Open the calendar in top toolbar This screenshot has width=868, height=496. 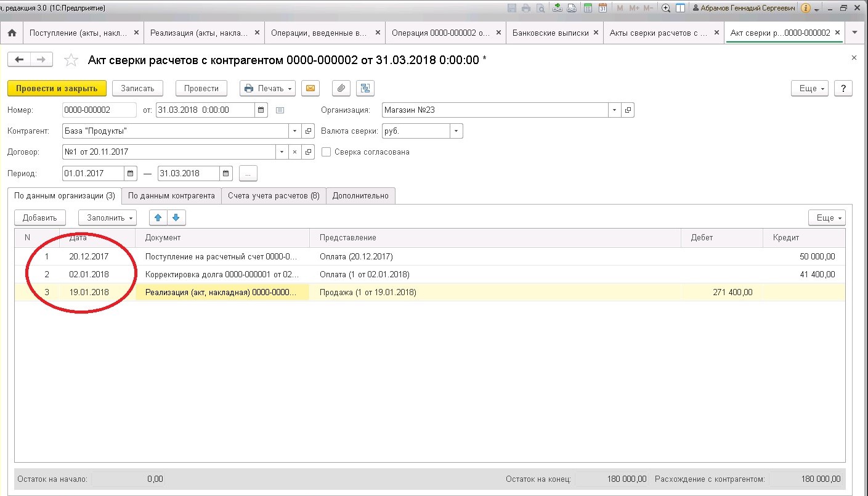[x=603, y=8]
